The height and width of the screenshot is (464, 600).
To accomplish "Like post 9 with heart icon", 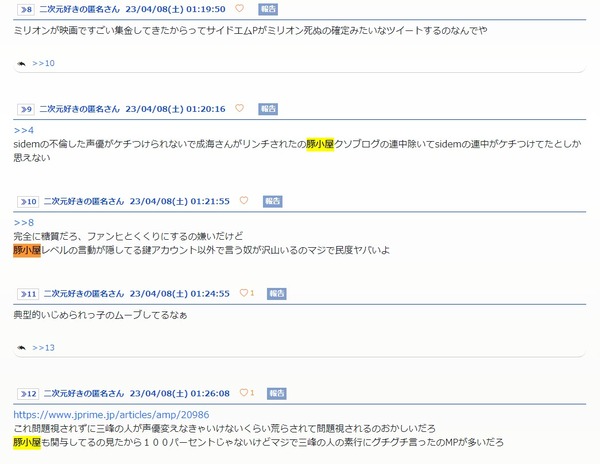I will coord(239,108).
